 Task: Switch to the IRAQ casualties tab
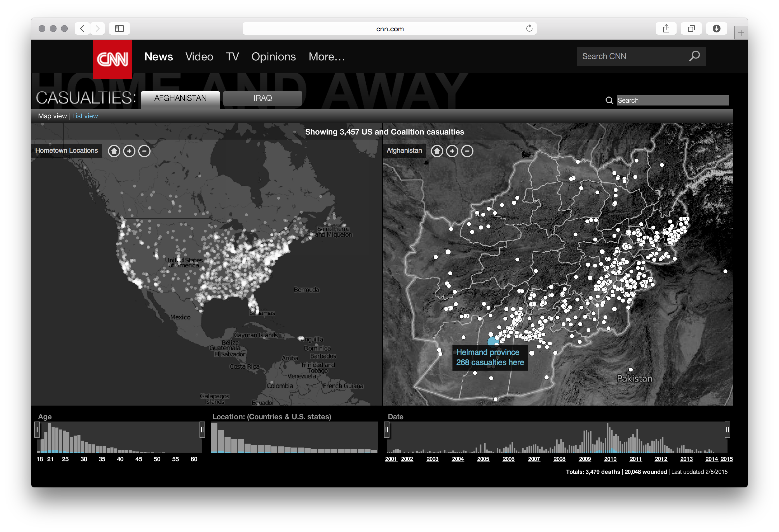pos(262,98)
